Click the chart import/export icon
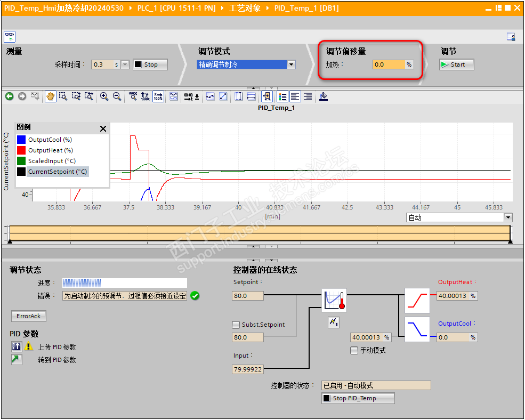Image resolution: width=525 pixels, height=420 pixels. (x=267, y=96)
